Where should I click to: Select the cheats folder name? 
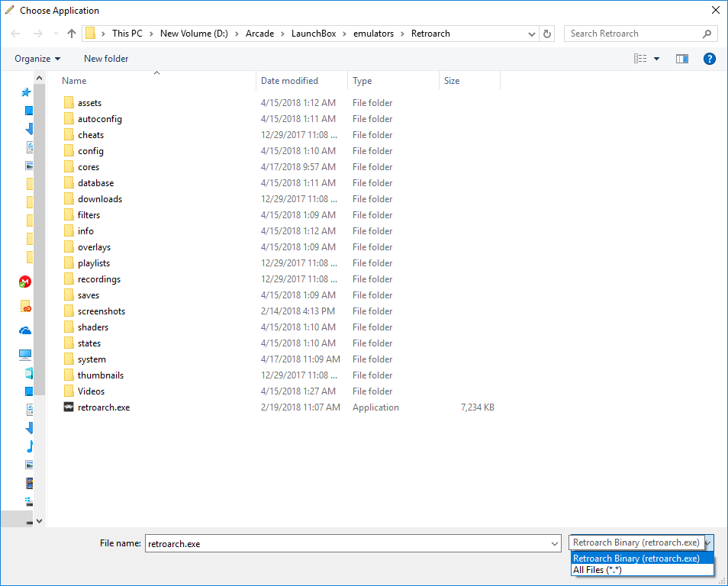tap(91, 134)
